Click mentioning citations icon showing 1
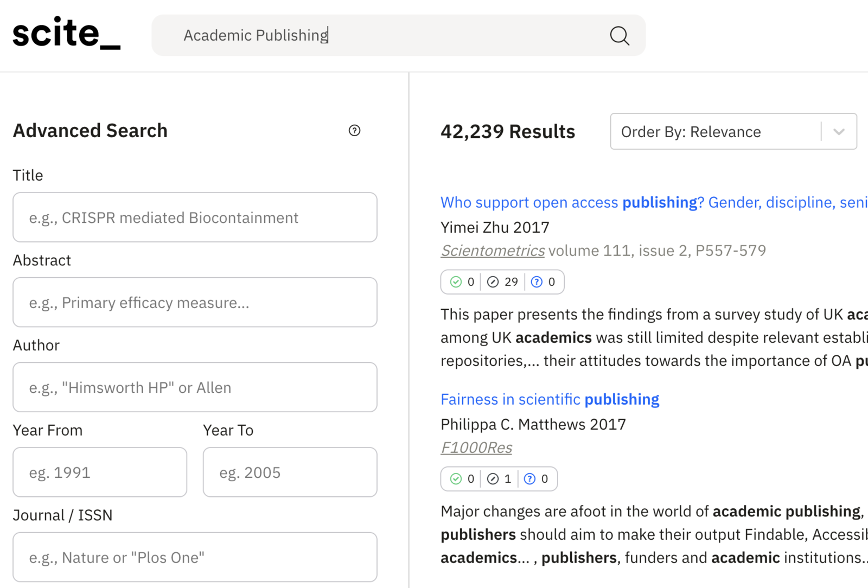The height and width of the screenshot is (588, 868). [x=493, y=479]
